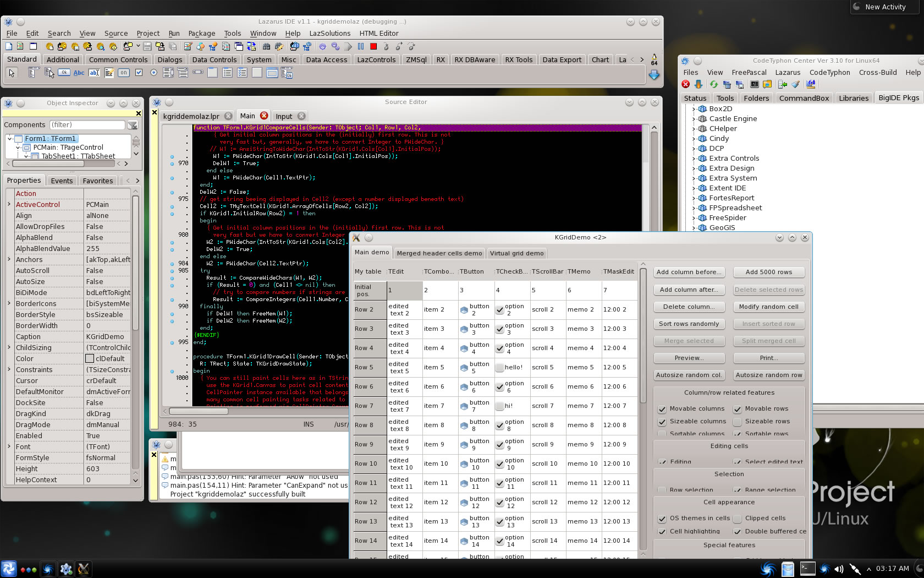Click Sort rows randomly button

(x=689, y=324)
